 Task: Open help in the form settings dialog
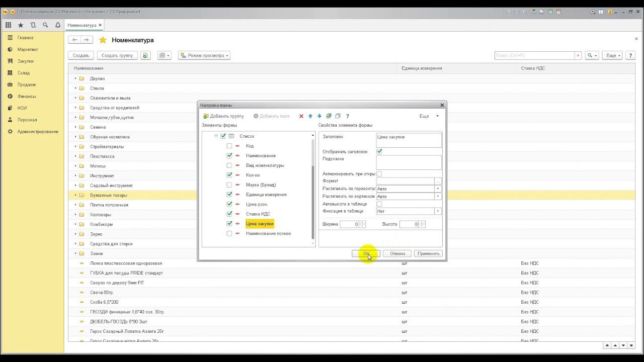[x=347, y=116]
